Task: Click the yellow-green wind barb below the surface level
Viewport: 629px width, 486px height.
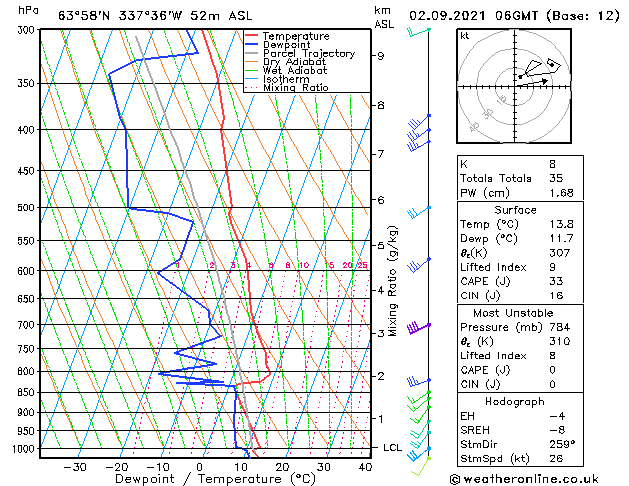Action: pyautogui.click(x=420, y=466)
